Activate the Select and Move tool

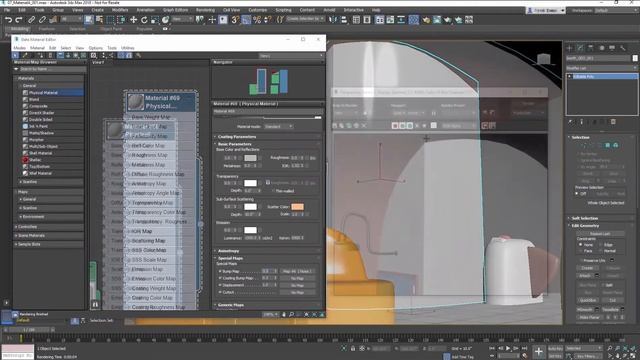133,20
